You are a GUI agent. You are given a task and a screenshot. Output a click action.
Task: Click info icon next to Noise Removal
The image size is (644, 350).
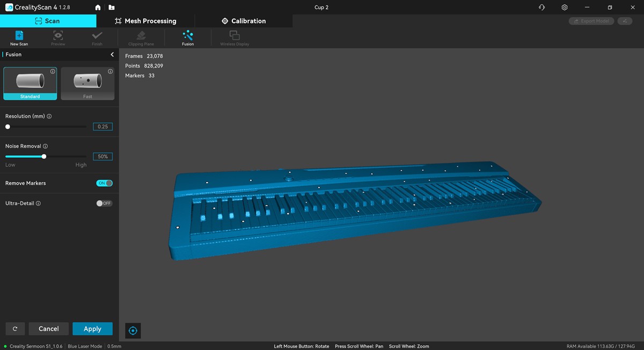(45, 146)
